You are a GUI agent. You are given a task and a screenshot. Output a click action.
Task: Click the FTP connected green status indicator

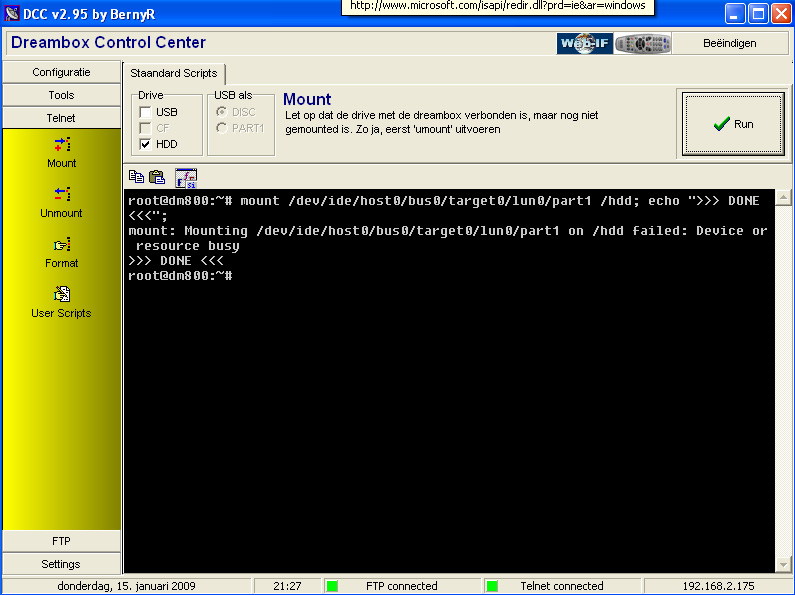click(x=332, y=586)
